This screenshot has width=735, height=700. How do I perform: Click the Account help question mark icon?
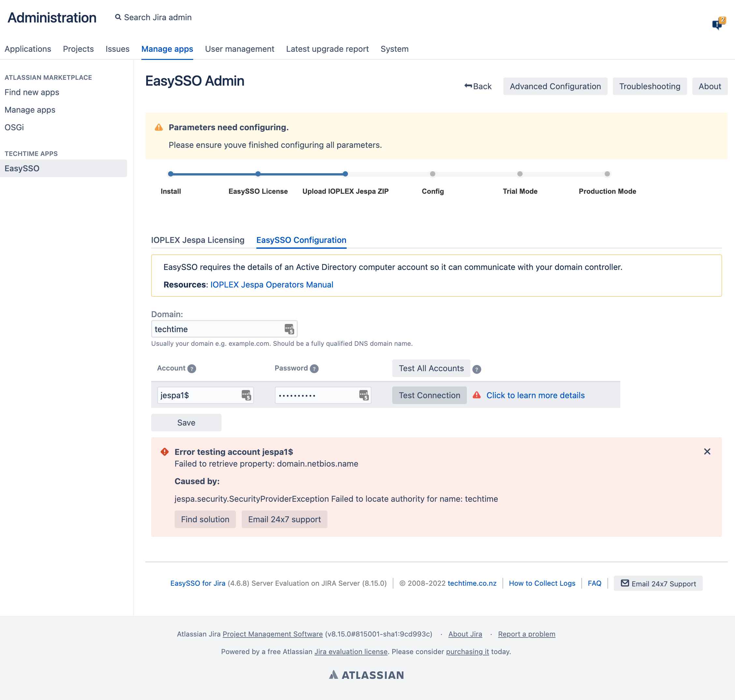tap(192, 369)
